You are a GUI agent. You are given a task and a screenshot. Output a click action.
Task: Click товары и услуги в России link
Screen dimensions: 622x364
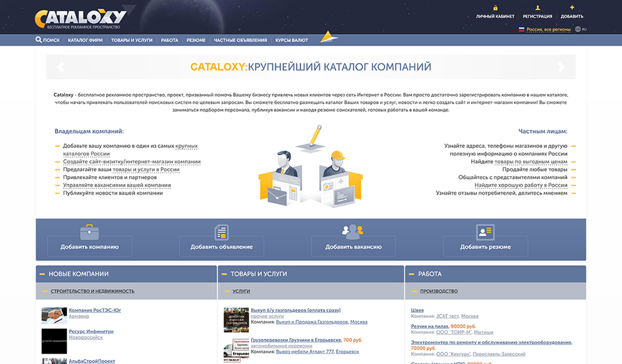(146, 169)
